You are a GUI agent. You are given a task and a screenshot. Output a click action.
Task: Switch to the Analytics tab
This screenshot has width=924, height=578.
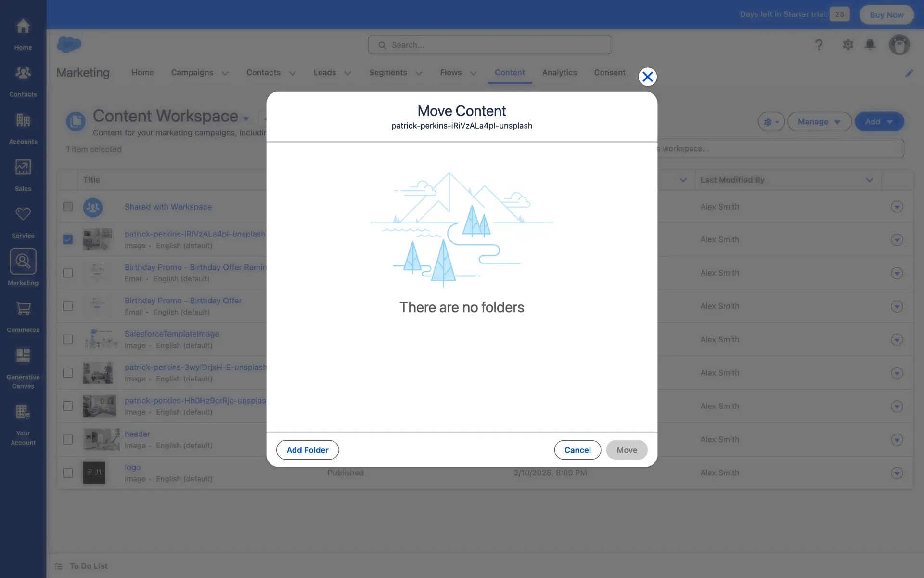[x=559, y=73]
